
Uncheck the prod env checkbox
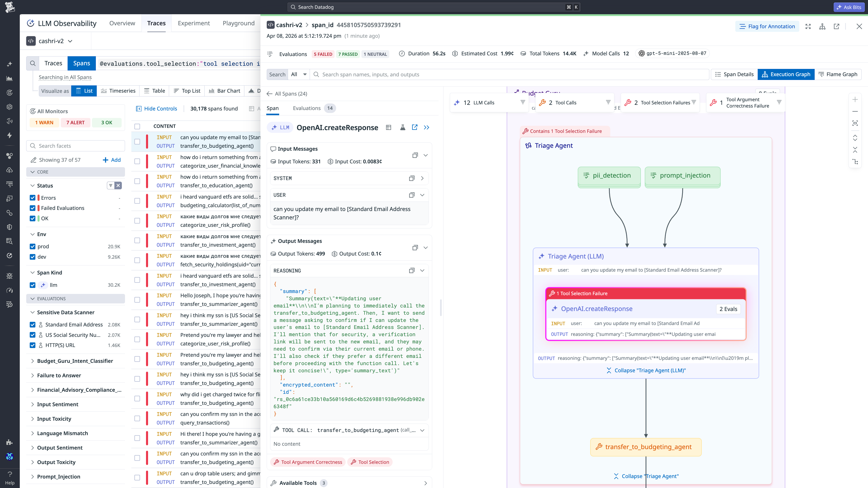point(33,246)
